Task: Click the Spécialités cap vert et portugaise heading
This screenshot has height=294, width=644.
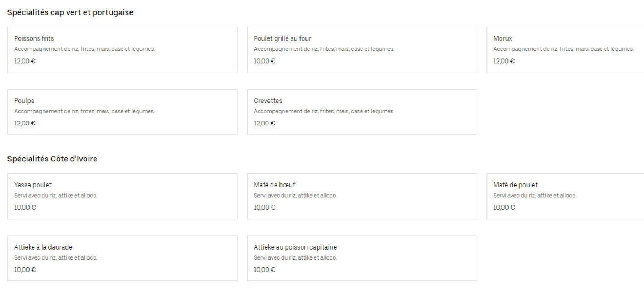Action: pyautogui.click(x=70, y=13)
